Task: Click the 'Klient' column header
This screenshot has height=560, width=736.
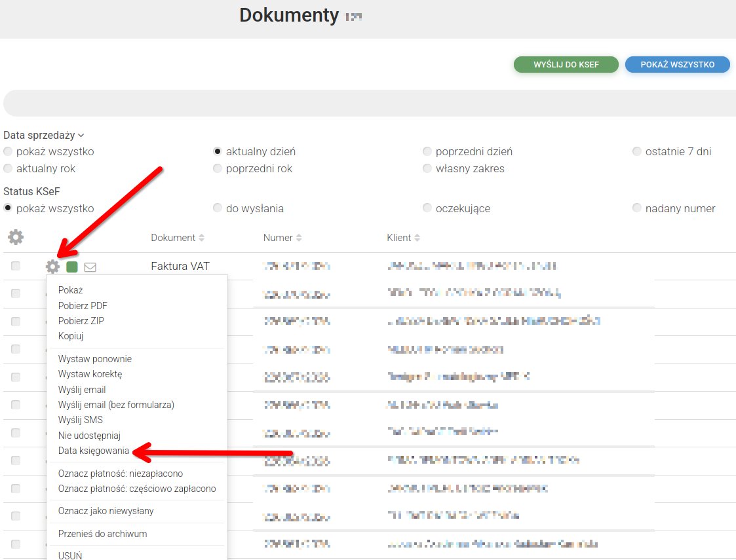Action: tap(399, 238)
